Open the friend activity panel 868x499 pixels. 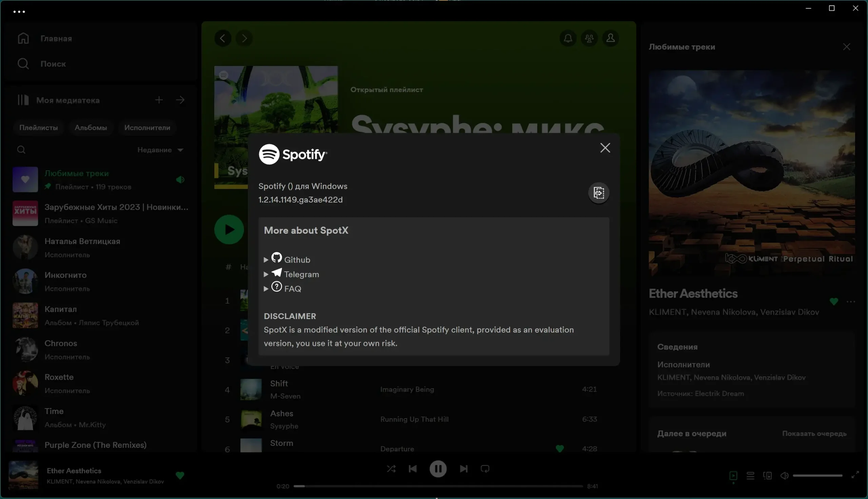pyautogui.click(x=589, y=38)
